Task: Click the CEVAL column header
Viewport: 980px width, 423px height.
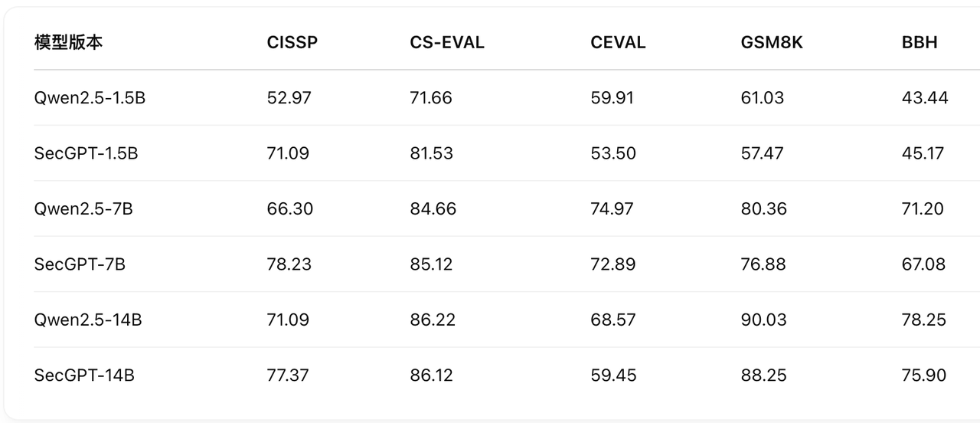Action: tap(618, 43)
